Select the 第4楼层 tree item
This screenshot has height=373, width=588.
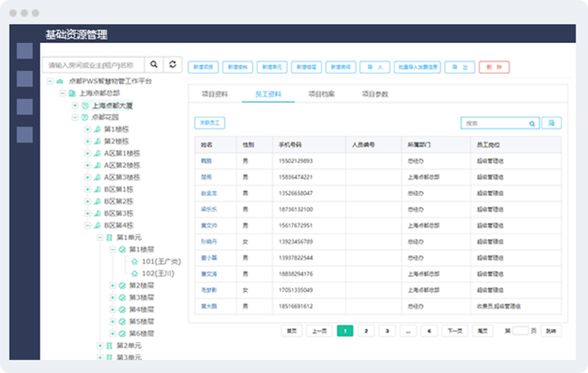point(141,309)
